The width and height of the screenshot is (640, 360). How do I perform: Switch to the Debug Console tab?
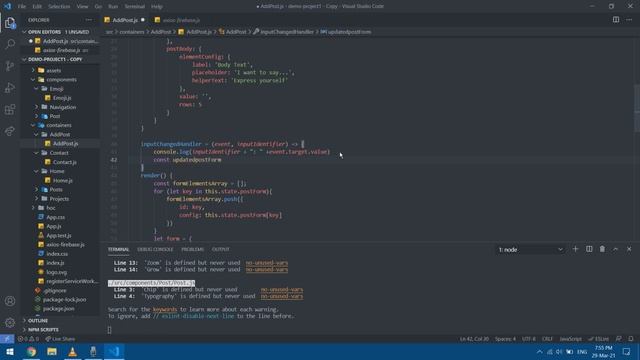click(x=155, y=249)
